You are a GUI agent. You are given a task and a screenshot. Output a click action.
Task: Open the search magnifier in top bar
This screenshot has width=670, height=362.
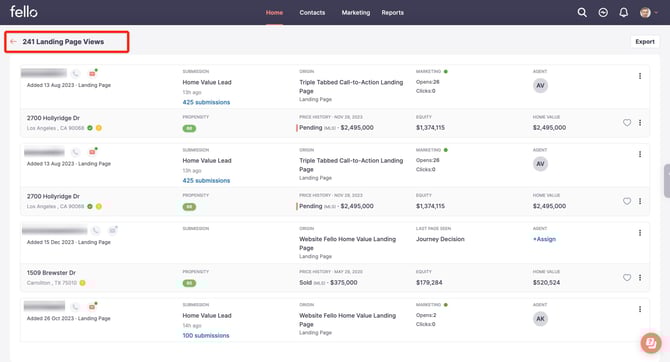pyautogui.click(x=582, y=12)
